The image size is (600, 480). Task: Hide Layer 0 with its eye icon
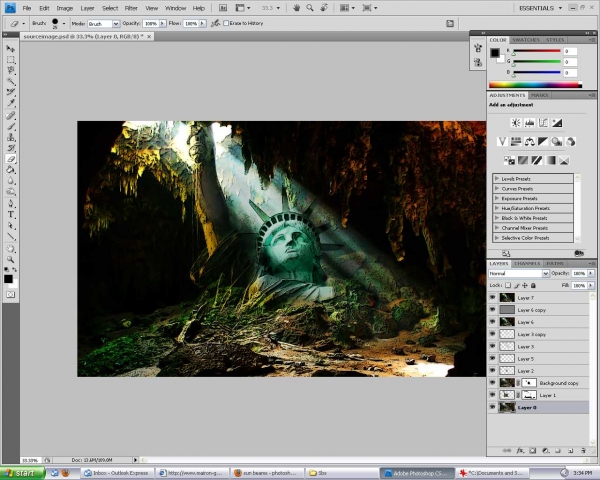tap(492, 407)
